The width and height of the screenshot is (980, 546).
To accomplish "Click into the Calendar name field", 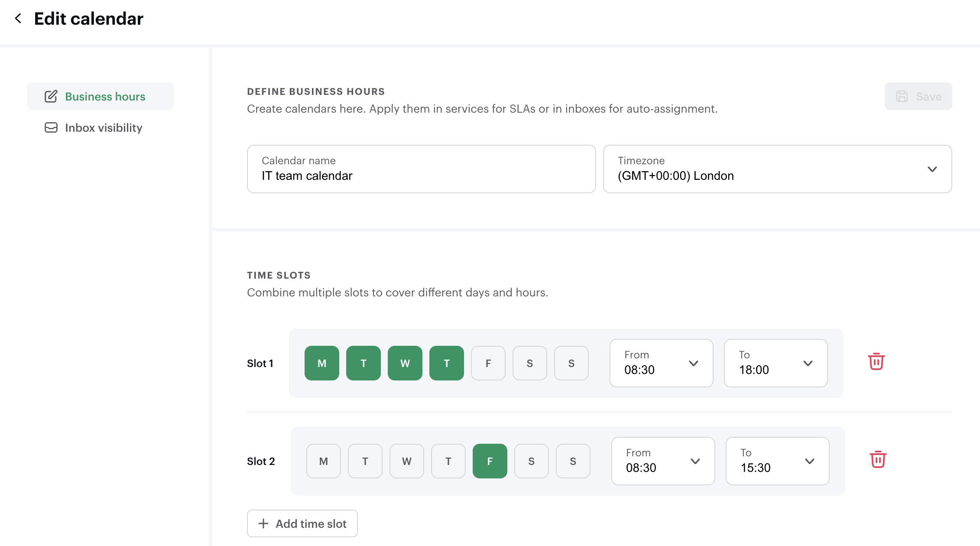I will 421,169.
